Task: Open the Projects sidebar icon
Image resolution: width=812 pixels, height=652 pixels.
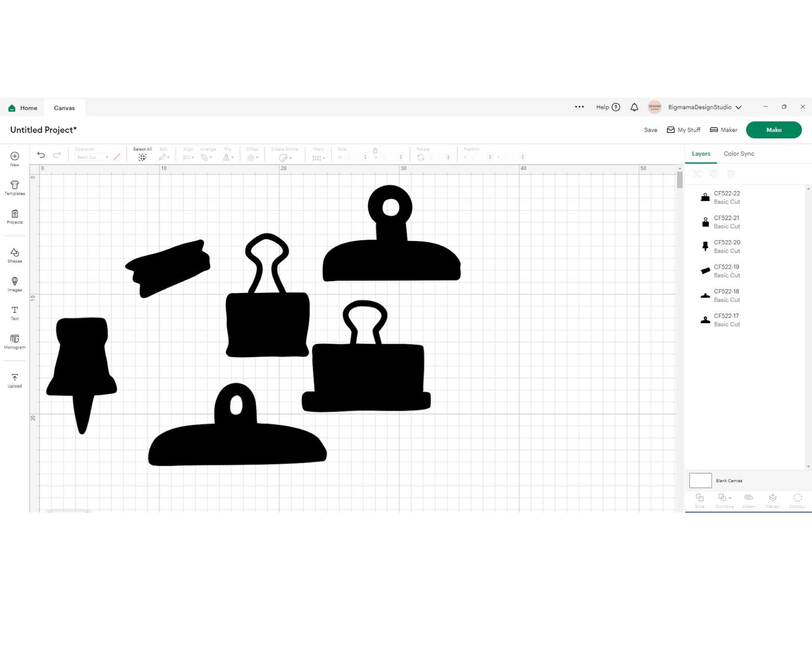Action: coord(14,217)
